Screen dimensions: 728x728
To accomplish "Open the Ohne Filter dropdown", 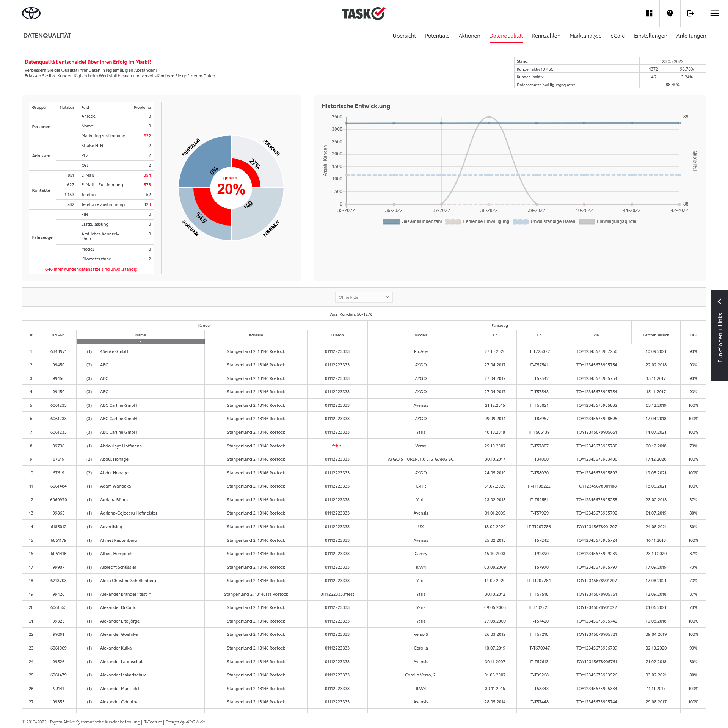I will click(363, 297).
